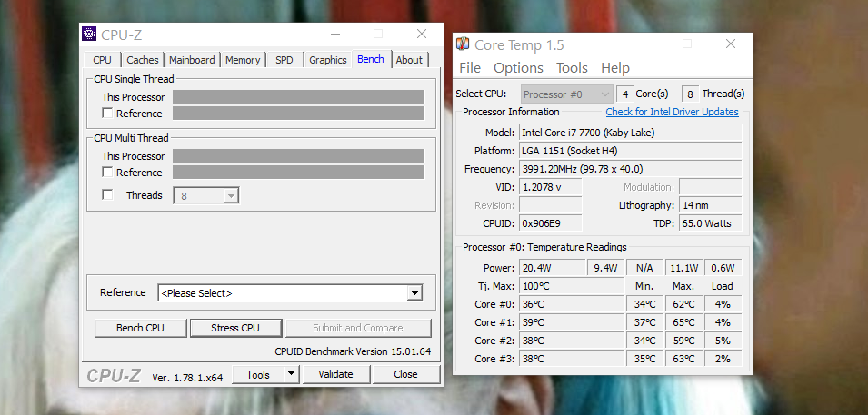Enable Single Thread Reference checkbox
868x415 pixels.
(x=107, y=113)
